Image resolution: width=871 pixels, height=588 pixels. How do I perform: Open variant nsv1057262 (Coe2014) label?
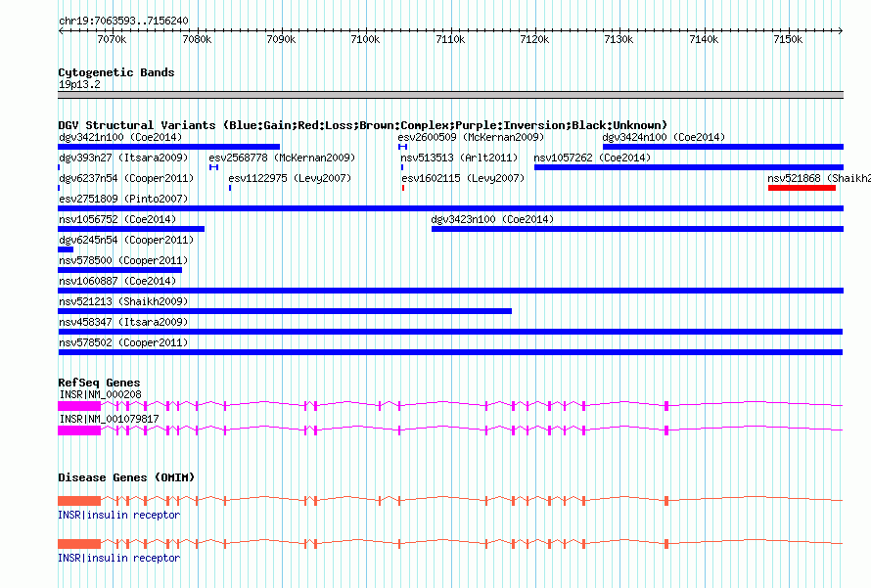click(592, 158)
